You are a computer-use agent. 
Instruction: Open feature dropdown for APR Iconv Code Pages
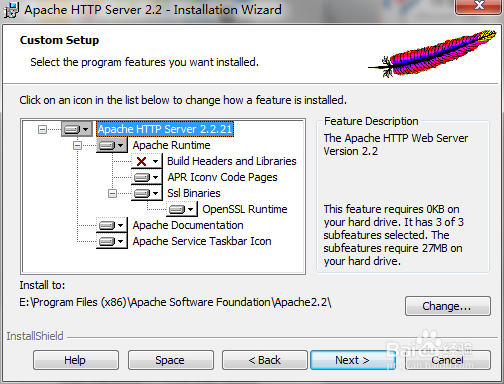click(147, 177)
